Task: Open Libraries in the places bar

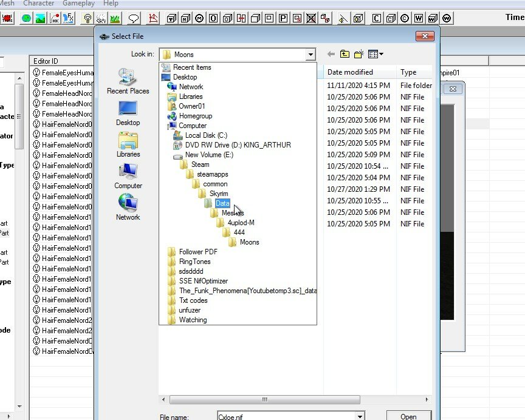Action: 128,144
